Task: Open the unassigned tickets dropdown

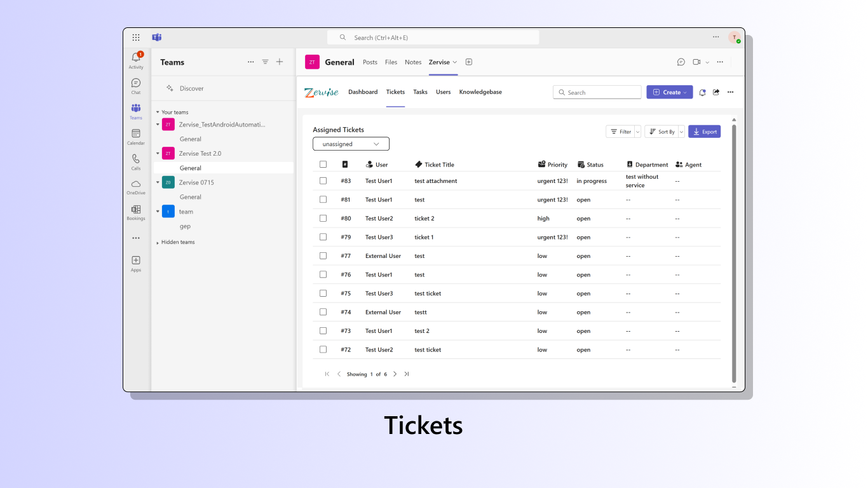Action: coord(351,144)
